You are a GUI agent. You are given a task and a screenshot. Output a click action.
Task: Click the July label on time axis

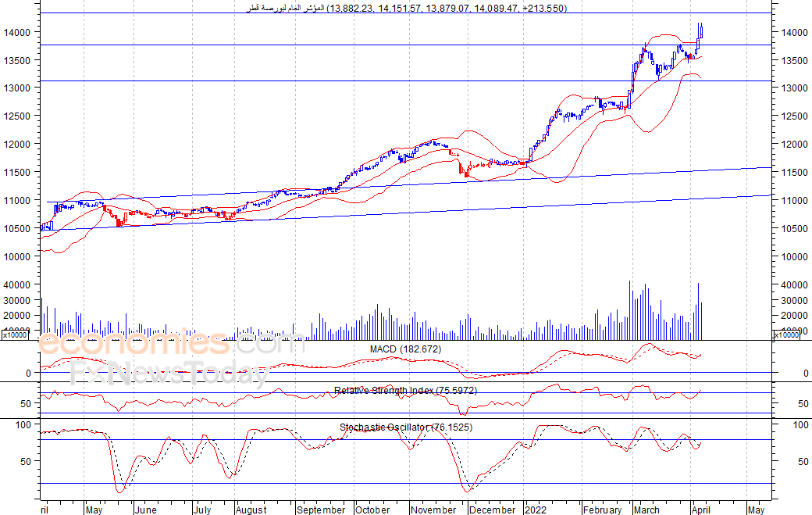pyautogui.click(x=202, y=510)
